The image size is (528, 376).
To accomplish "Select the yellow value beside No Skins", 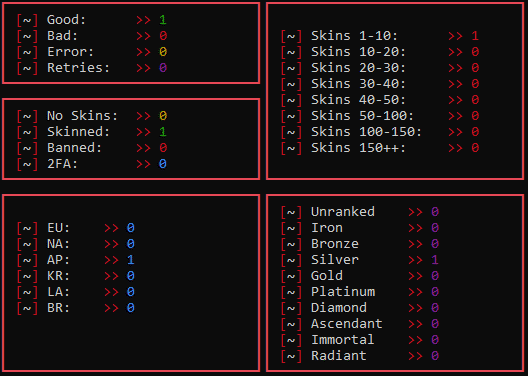I will [x=163, y=116].
